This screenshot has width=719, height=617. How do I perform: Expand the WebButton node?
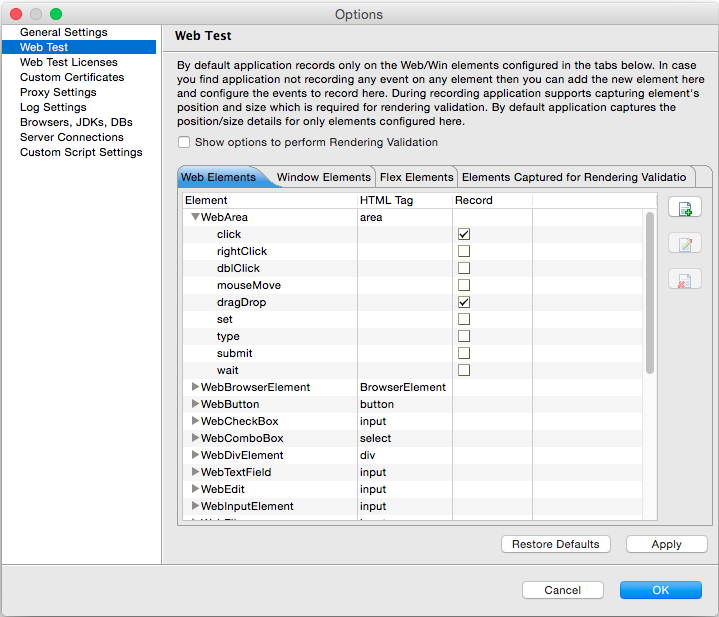(195, 404)
